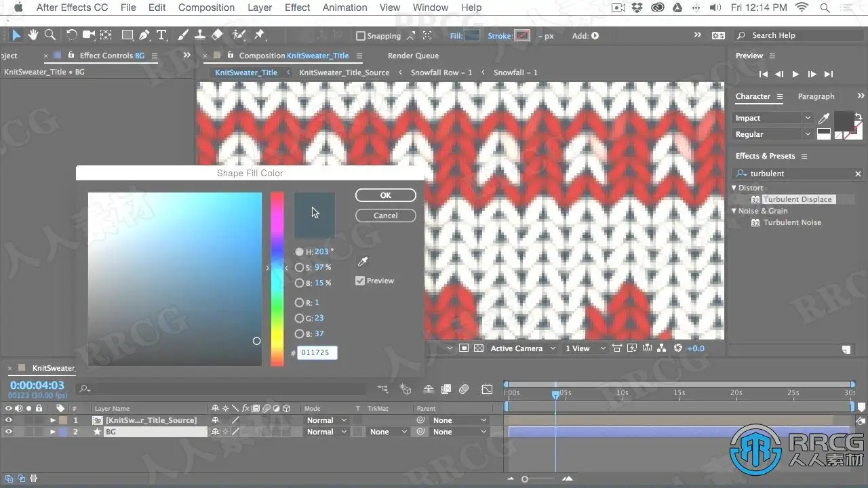Uncheck the Preview checkbox
The height and width of the screenshot is (488, 868).
pos(360,281)
